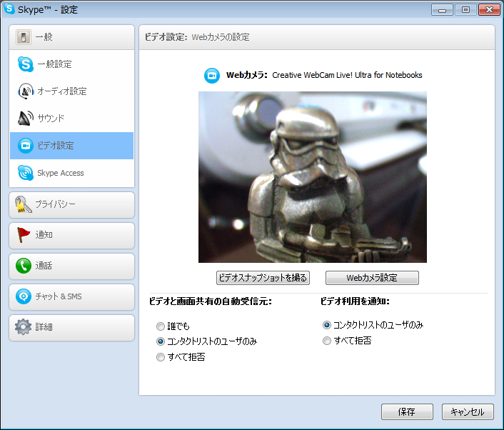Expand the プライバシー section

(x=71, y=205)
